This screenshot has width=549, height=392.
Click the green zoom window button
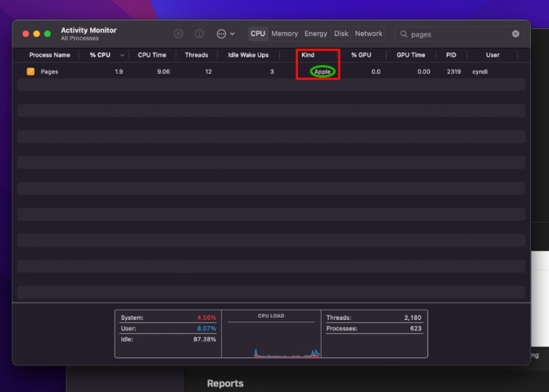47,34
